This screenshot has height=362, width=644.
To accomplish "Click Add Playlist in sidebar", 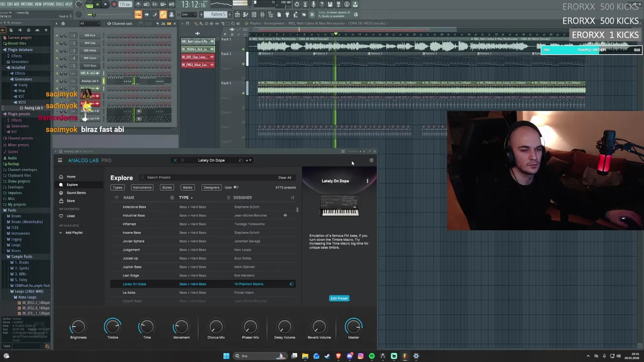I will click(x=71, y=232).
